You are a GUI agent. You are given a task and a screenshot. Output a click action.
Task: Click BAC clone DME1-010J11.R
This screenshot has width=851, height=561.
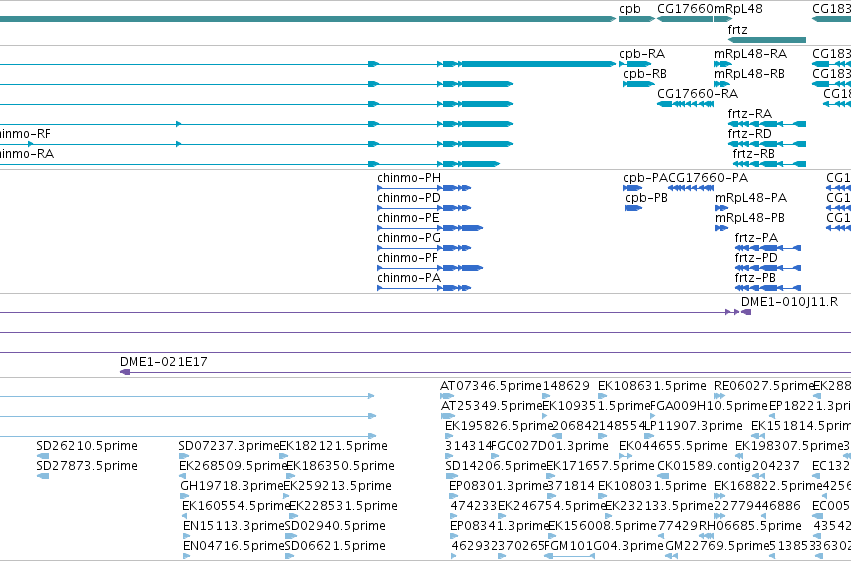coord(746,312)
